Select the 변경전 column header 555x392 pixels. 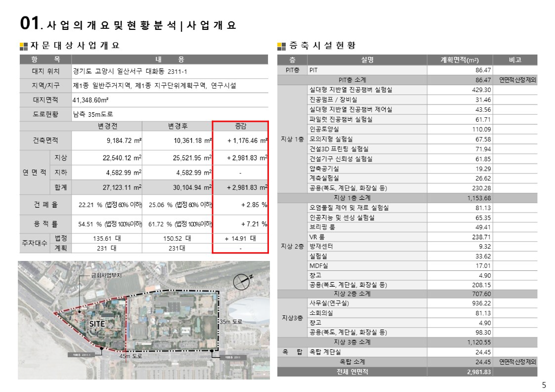[107, 126]
